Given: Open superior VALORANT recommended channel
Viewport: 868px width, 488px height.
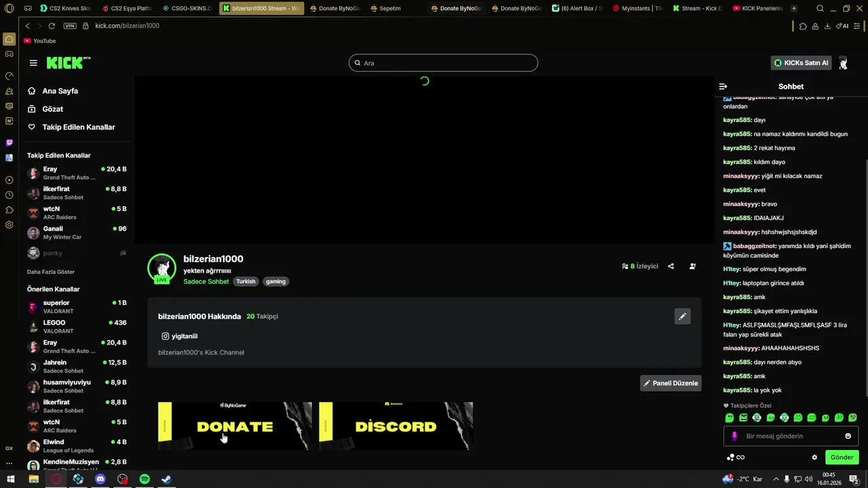Looking at the screenshot, I should [77, 307].
